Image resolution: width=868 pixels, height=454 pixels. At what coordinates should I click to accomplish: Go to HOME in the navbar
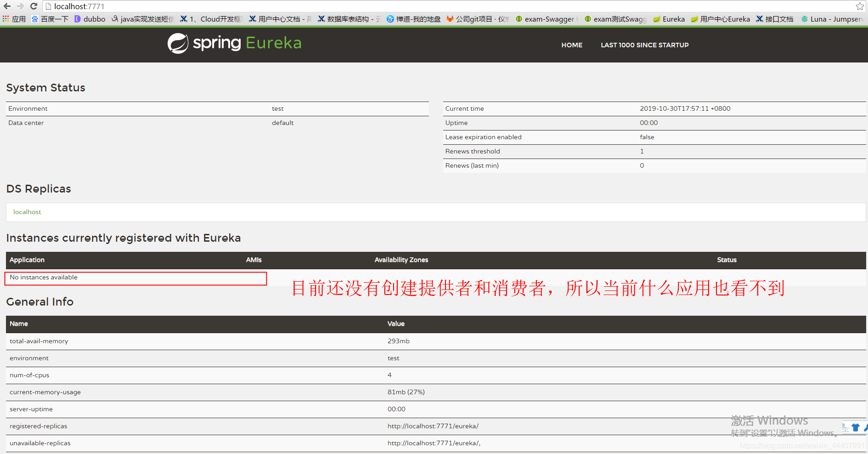pyautogui.click(x=572, y=45)
